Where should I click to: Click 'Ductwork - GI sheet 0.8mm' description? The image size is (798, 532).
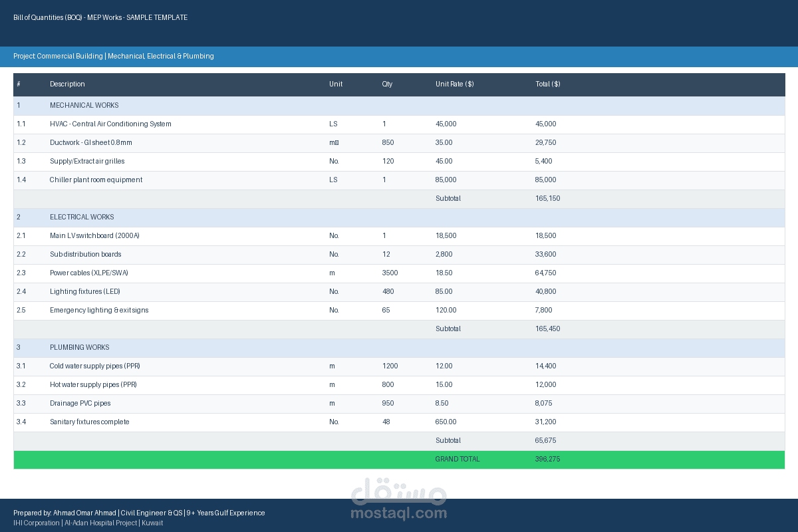pyautogui.click(x=91, y=143)
